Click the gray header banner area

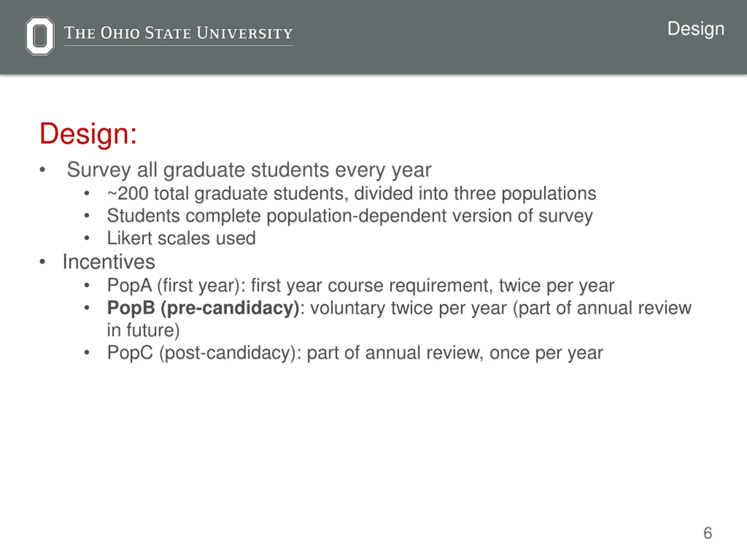pyautogui.click(x=373, y=37)
